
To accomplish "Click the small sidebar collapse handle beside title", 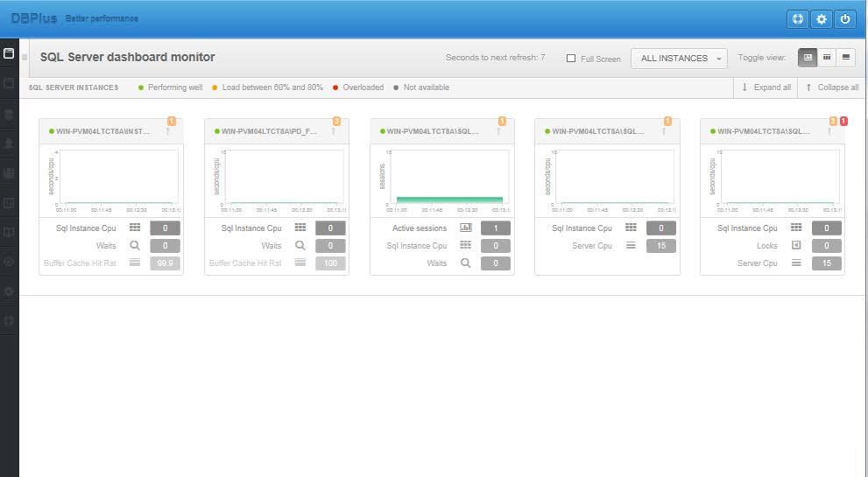I will 25,57.
